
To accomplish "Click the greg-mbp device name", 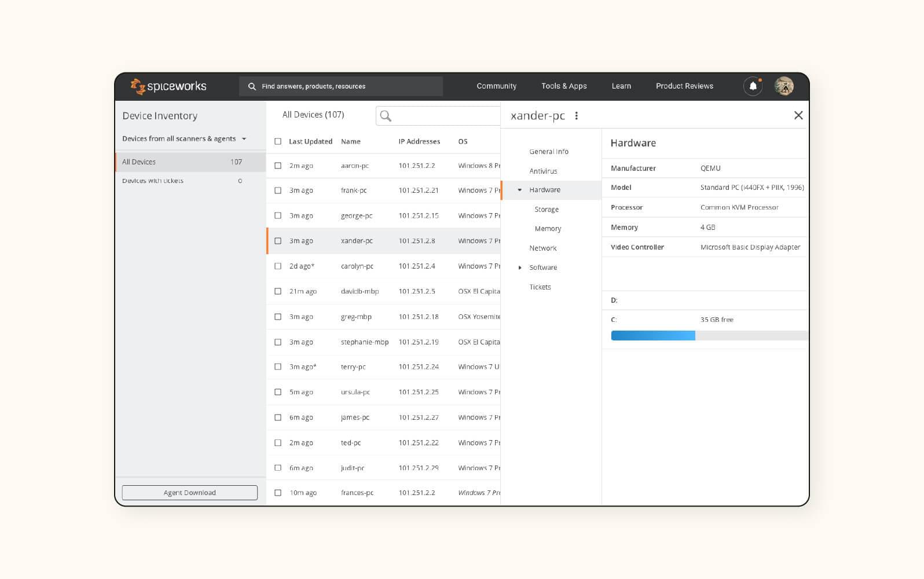I will [356, 317].
